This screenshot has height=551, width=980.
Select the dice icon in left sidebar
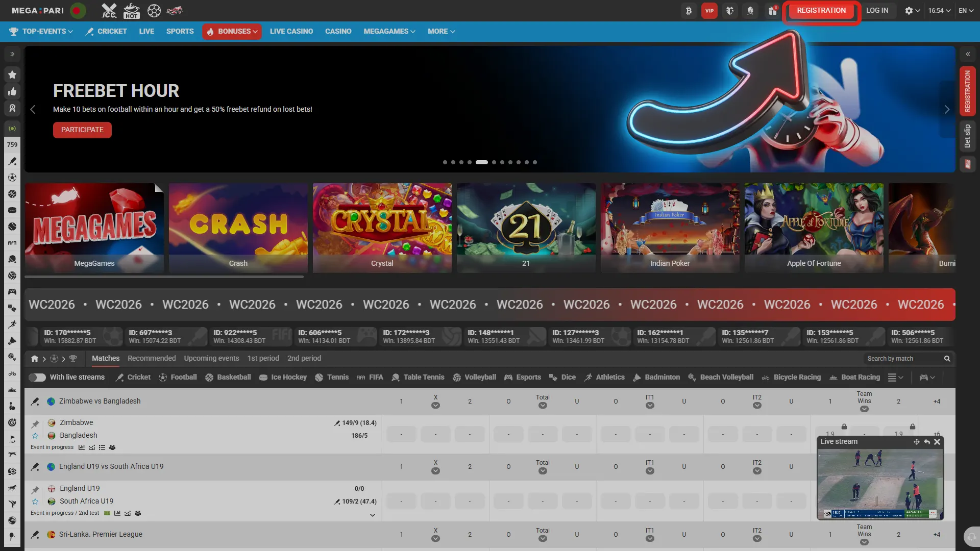[x=12, y=308]
